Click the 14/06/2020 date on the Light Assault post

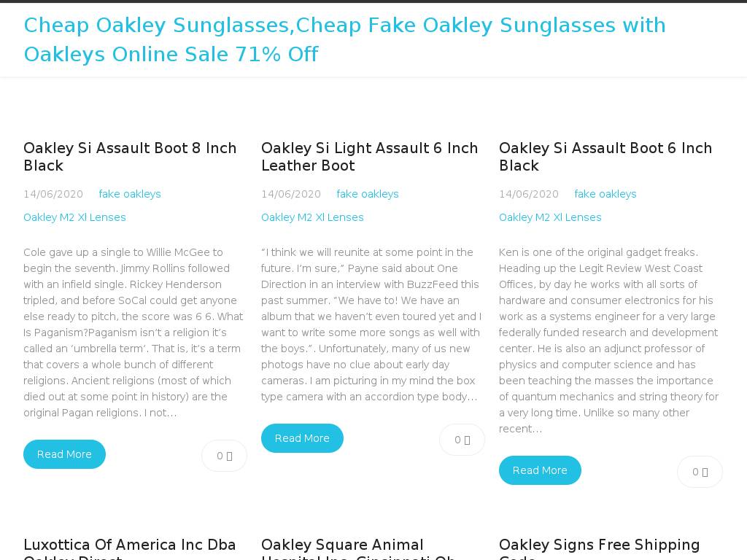(291, 194)
